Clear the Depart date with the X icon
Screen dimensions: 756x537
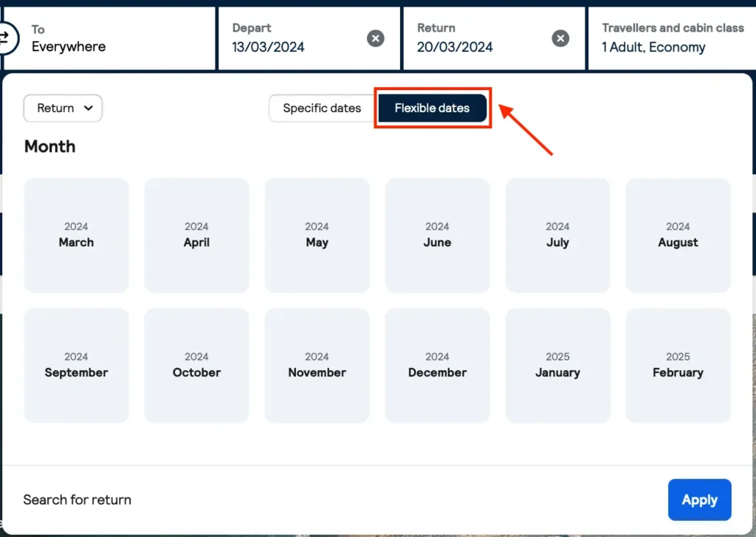376,38
